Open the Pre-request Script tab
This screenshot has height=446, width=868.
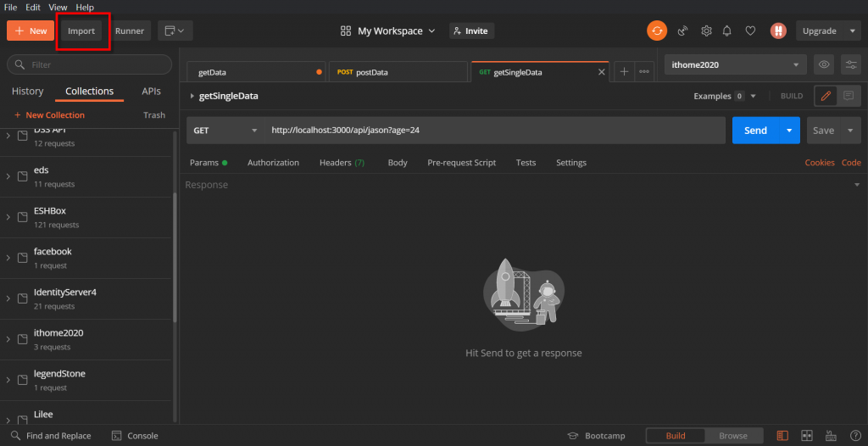click(462, 163)
